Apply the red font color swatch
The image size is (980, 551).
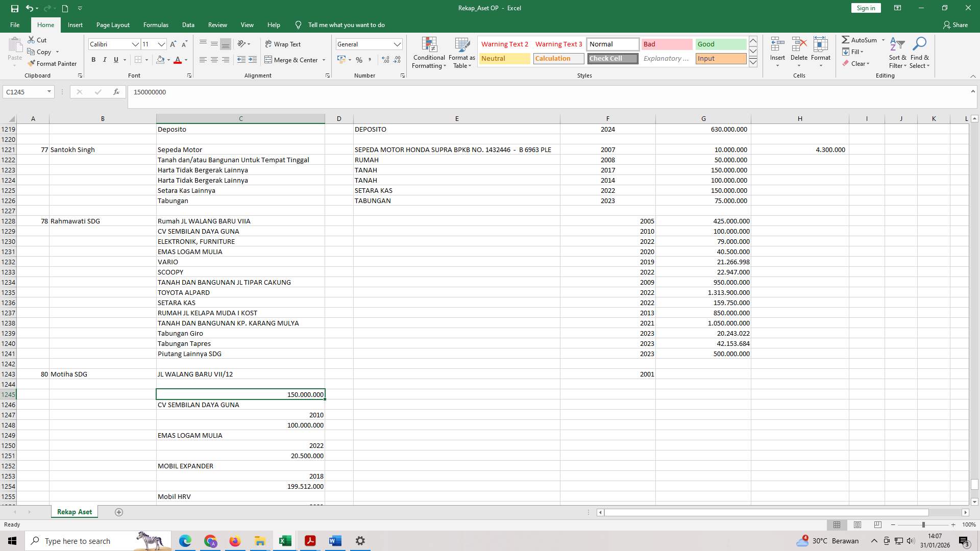pyautogui.click(x=178, y=60)
